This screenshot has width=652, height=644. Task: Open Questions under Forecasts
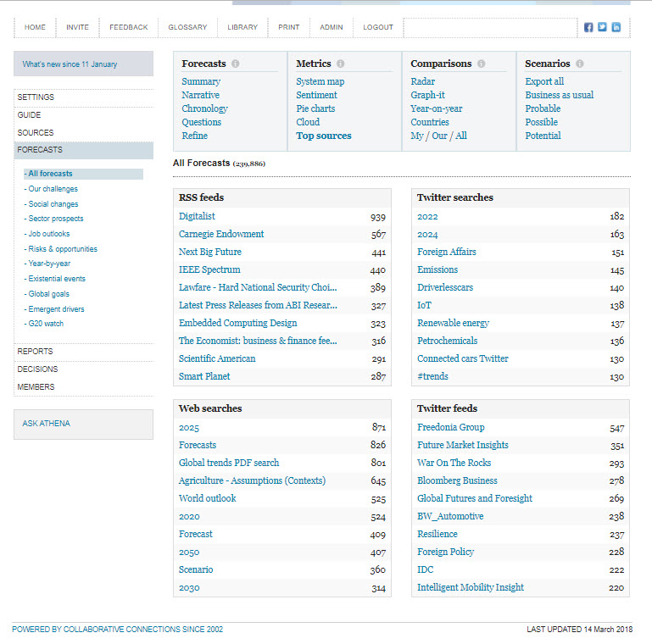(201, 122)
